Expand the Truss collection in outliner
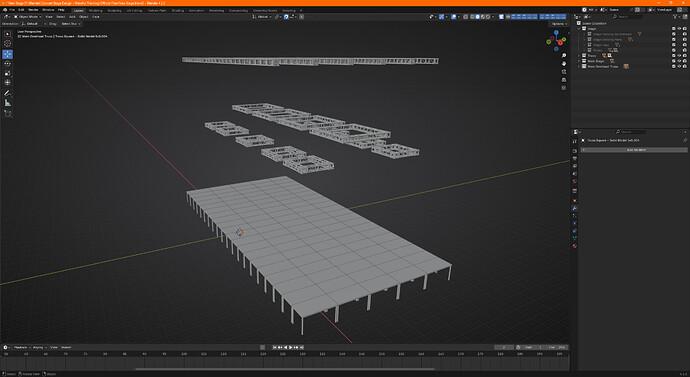Screen dimensions: 690x377 click(x=579, y=56)
